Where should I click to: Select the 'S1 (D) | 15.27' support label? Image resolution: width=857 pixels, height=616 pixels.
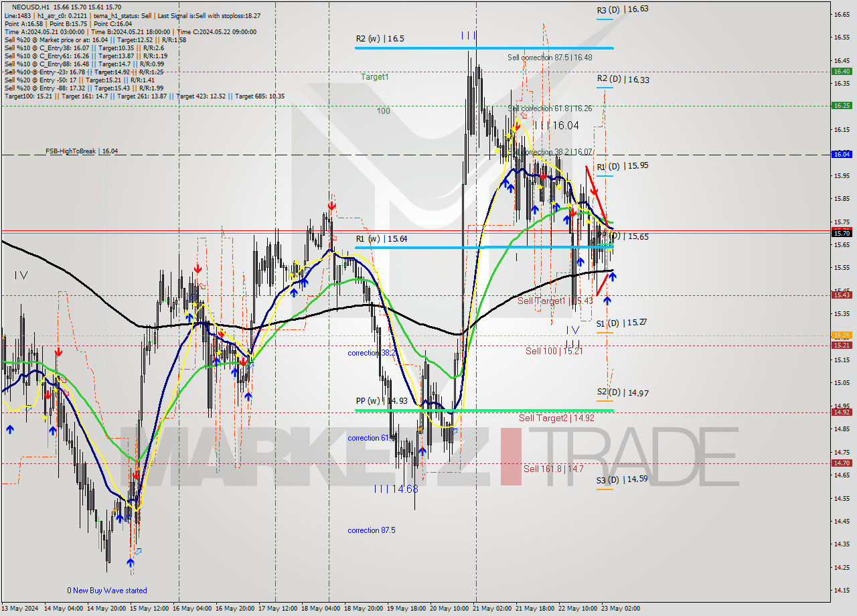click(x=621, y=323)
